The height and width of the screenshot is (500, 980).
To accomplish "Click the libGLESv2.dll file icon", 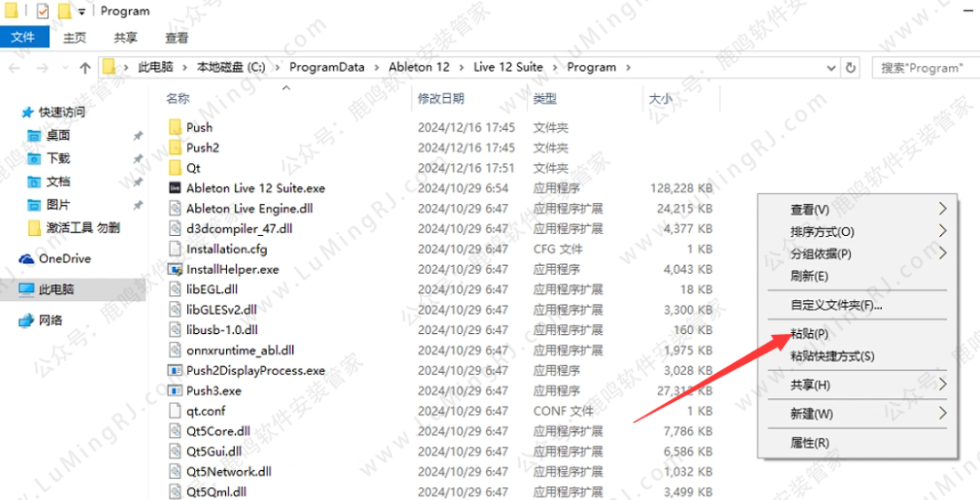I will (175, 309).
